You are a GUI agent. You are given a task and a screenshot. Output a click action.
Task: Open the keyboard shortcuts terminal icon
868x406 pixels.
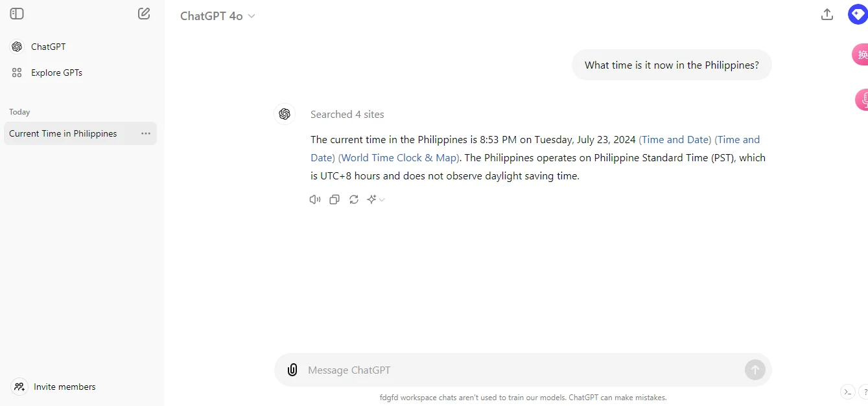click(848, 392)
